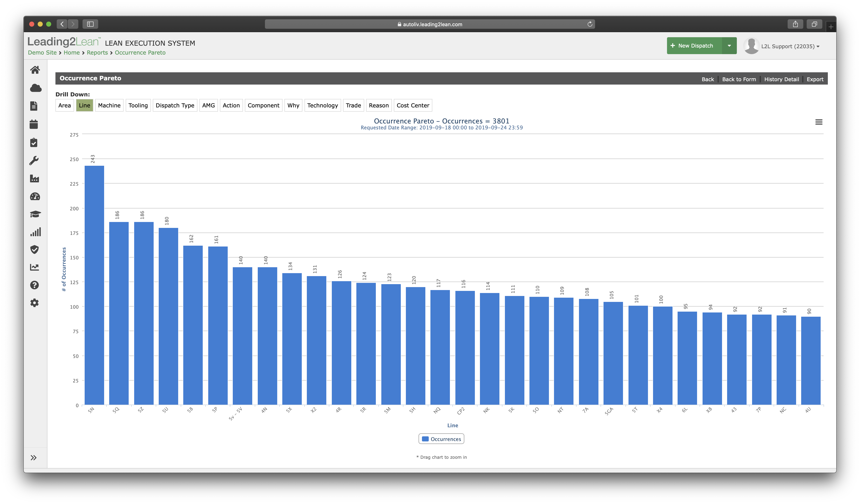Screen dimensions: 860x504
Task: Open the cloud icon in sidebar
Action: coord(36,88)
